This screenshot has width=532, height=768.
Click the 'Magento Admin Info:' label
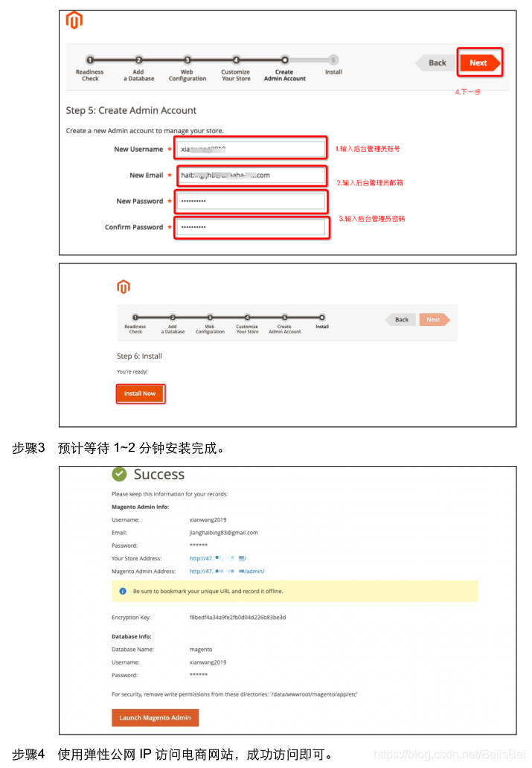point(140,507)
